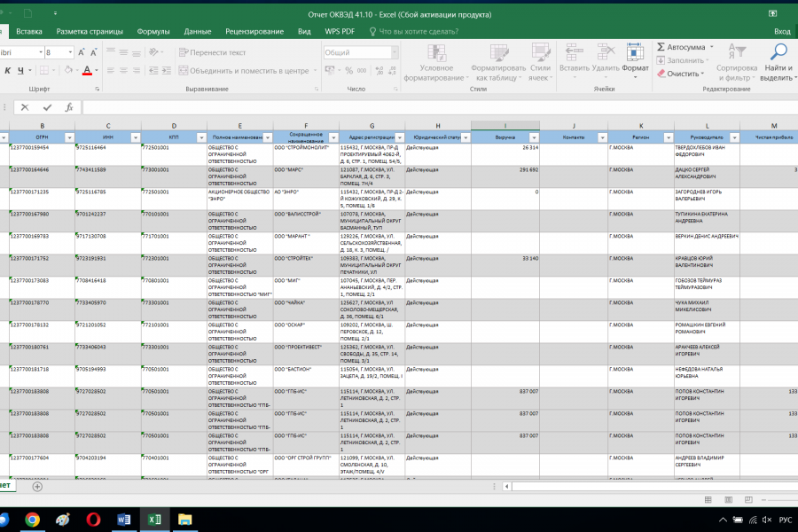Open Word from the Windows taskbar
Viewport: 798px width, 532px height.
pos(123,520)
